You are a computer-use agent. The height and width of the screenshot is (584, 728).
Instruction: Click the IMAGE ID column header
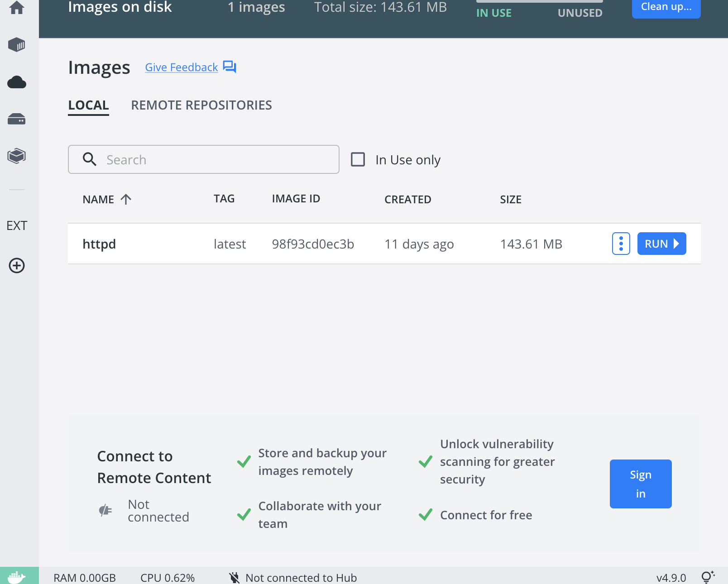click(x=296, y=199)
